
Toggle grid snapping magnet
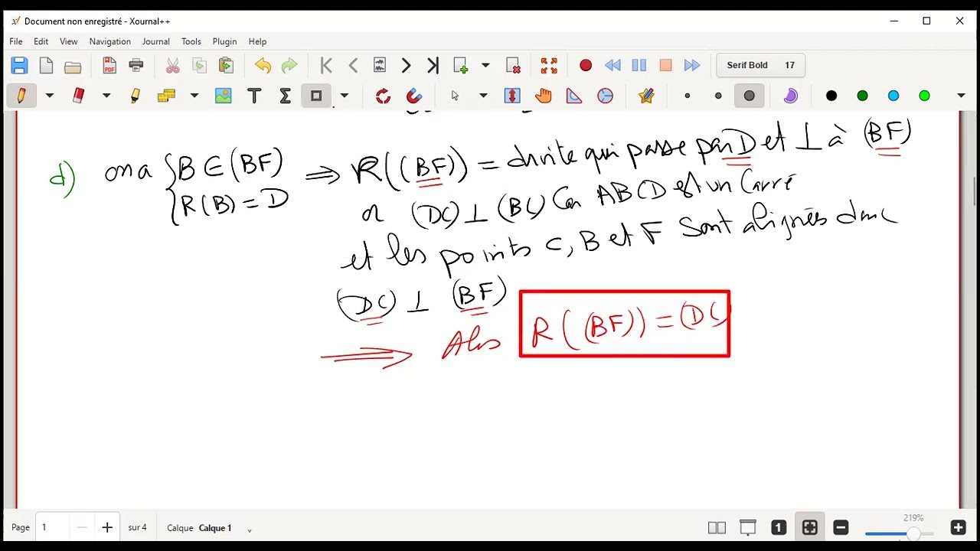(x=414, y=96)
